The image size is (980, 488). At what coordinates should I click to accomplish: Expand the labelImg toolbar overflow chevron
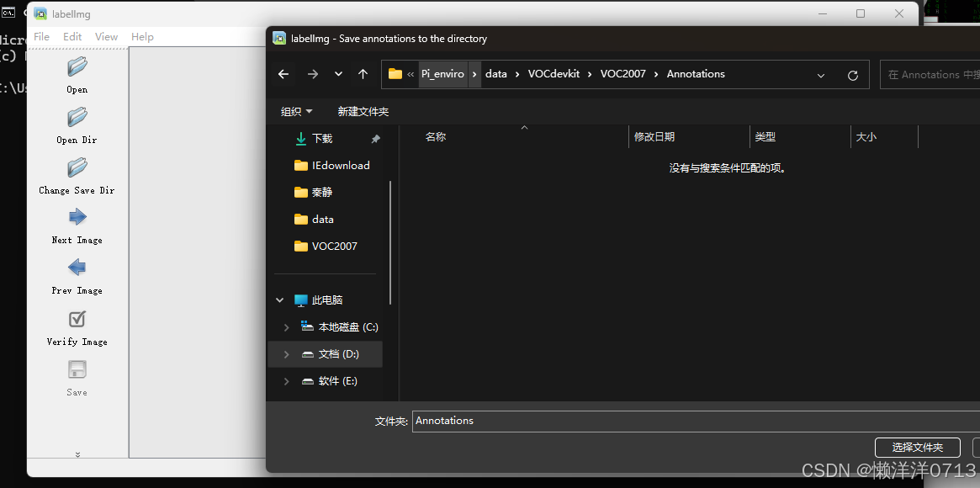click(x=77, y=454)
